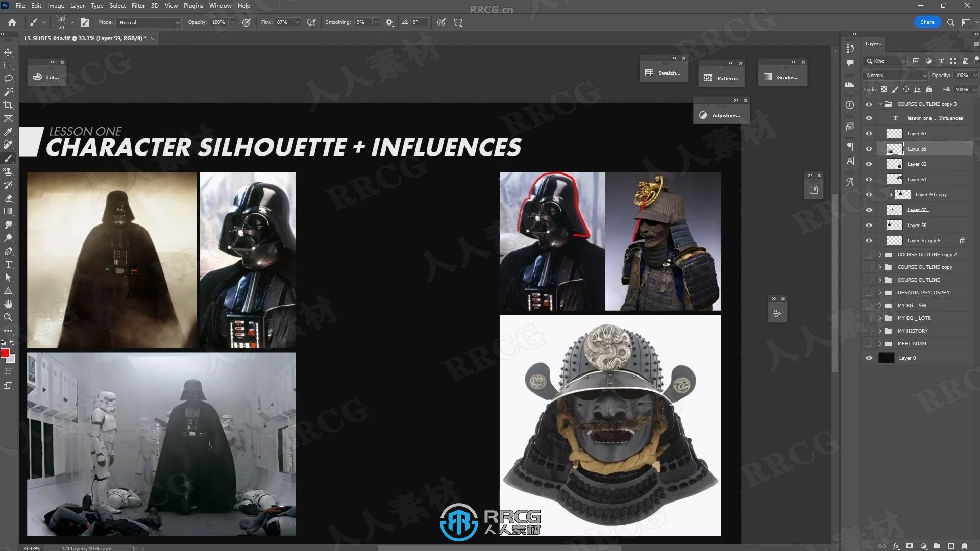Collapse COURSE OUTLINE copy 3 group
The width and height of the screenshot is (980, 551).
click(880, 104)
